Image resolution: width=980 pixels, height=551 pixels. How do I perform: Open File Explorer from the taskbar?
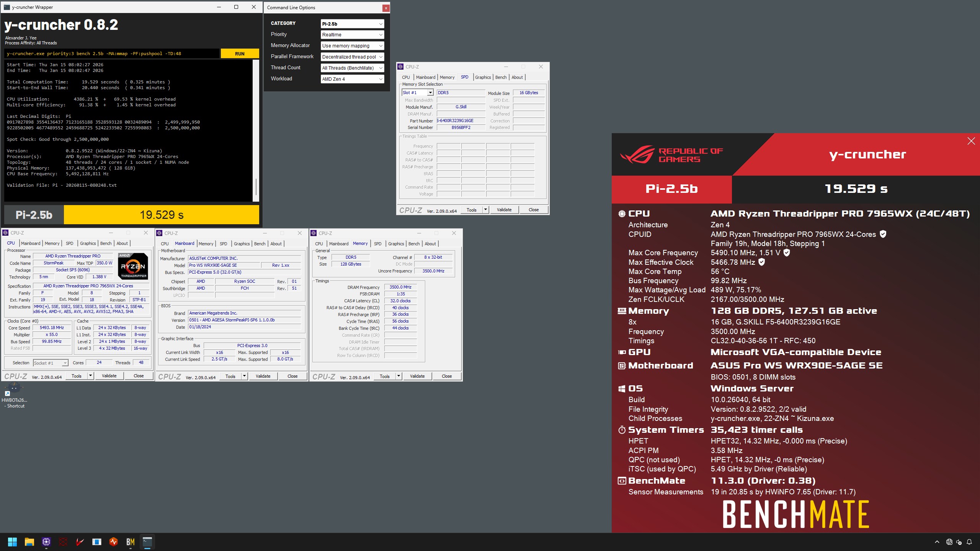[x=29, y=542]
